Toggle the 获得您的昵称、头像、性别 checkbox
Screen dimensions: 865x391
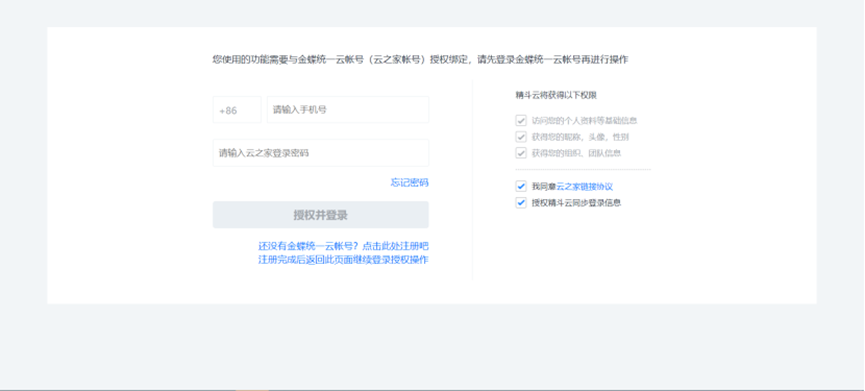click(x=521, y=137)
